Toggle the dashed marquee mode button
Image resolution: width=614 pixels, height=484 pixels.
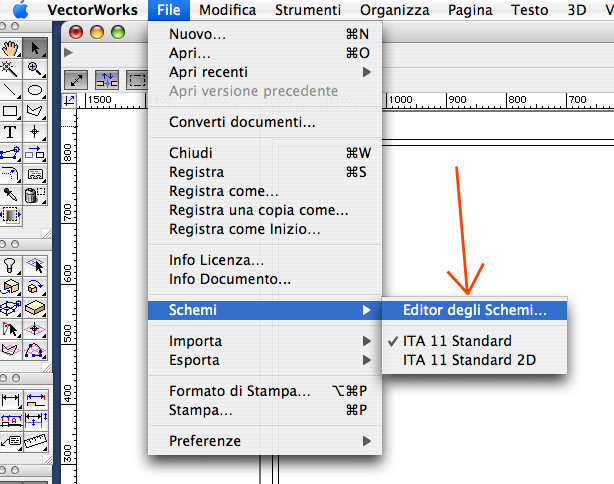click(135, 79)
